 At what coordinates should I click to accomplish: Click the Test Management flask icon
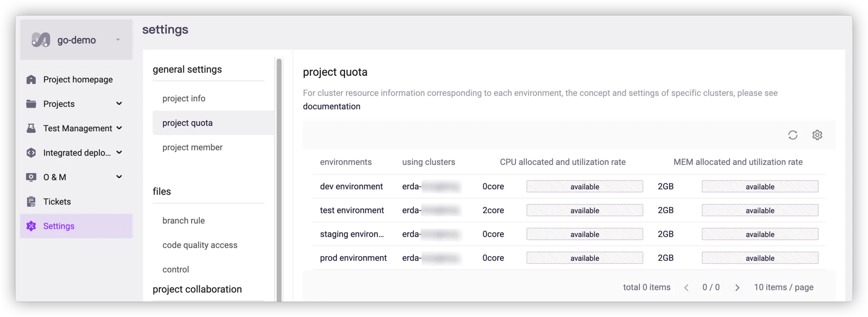pos(31,128)
